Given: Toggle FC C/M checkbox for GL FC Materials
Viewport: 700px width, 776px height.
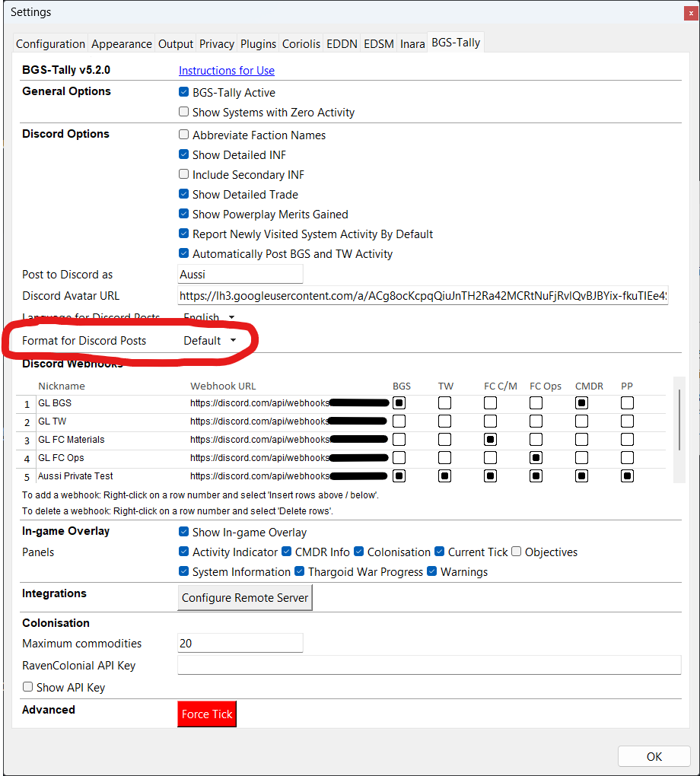Looking at the screenshot, I should pyautogui.click(x=490, y=440).
